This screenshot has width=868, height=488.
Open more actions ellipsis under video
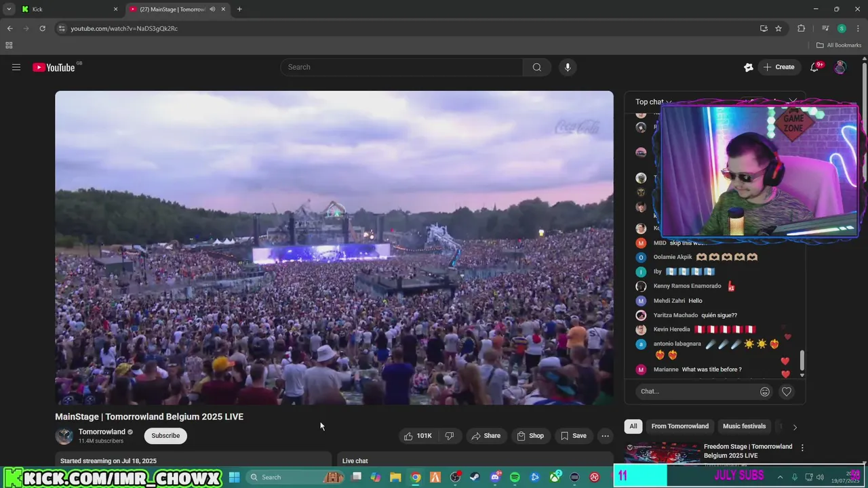(605, 436)
